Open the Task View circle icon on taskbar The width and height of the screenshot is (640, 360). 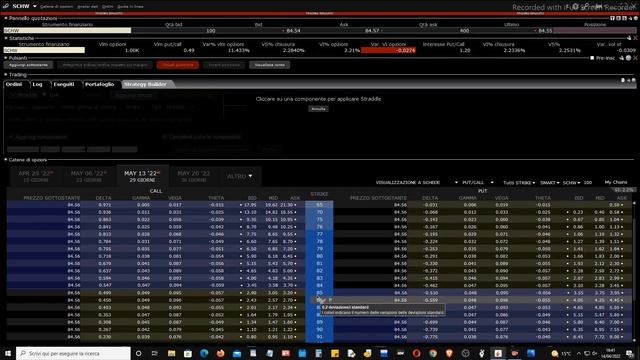(138, 353)
